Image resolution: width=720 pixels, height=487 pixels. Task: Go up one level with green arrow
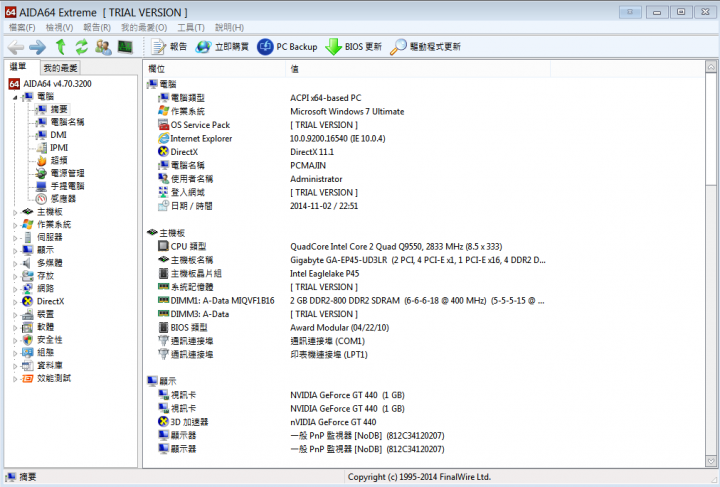coord(60,47)
